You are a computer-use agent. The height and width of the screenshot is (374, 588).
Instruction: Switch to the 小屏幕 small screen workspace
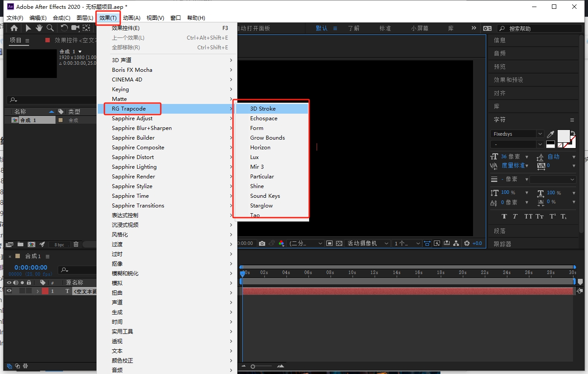click(420, 28)
